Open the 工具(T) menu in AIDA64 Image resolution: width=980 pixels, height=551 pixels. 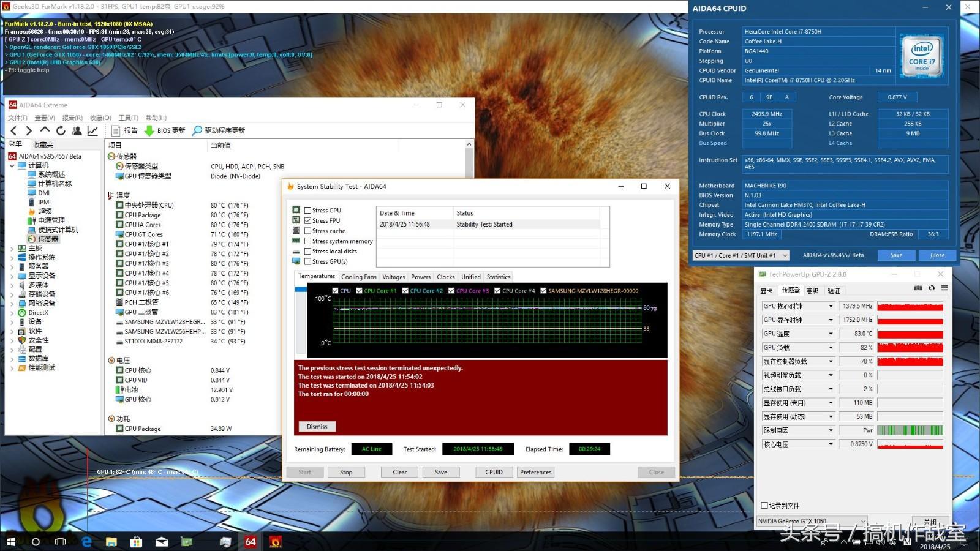128,118
